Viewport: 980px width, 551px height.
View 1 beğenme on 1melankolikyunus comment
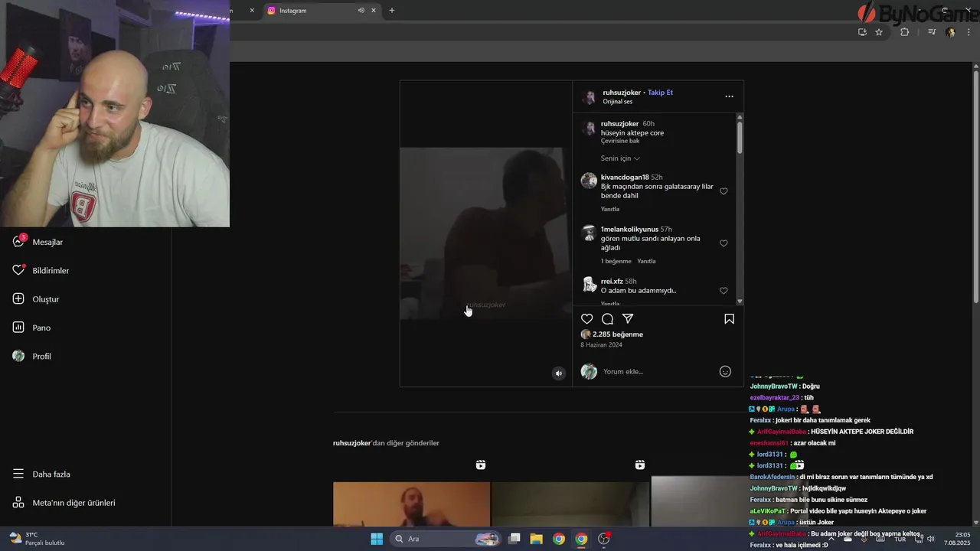click(x=616, y=261)
